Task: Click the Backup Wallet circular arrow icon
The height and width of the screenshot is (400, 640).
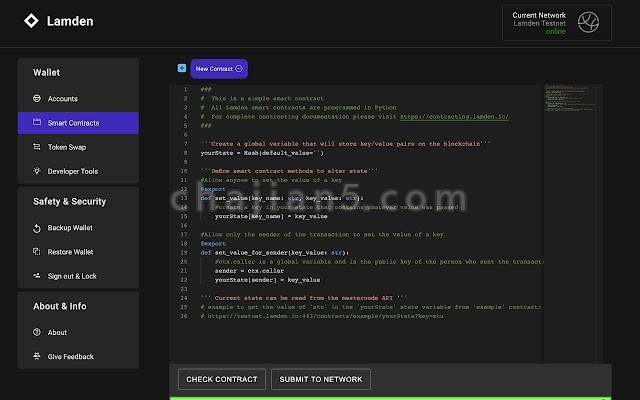Action: coord(37,228)
